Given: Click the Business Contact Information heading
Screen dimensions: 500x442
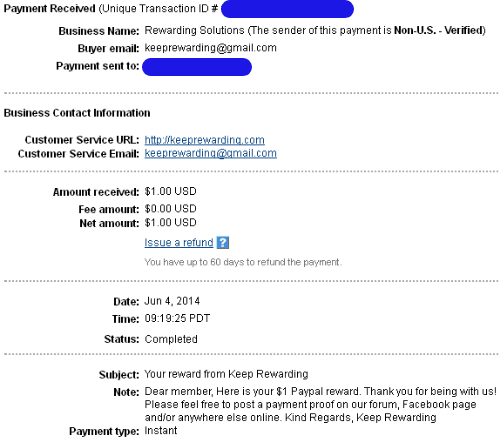Looking at the screenshot, I should [x=77, y=113].
